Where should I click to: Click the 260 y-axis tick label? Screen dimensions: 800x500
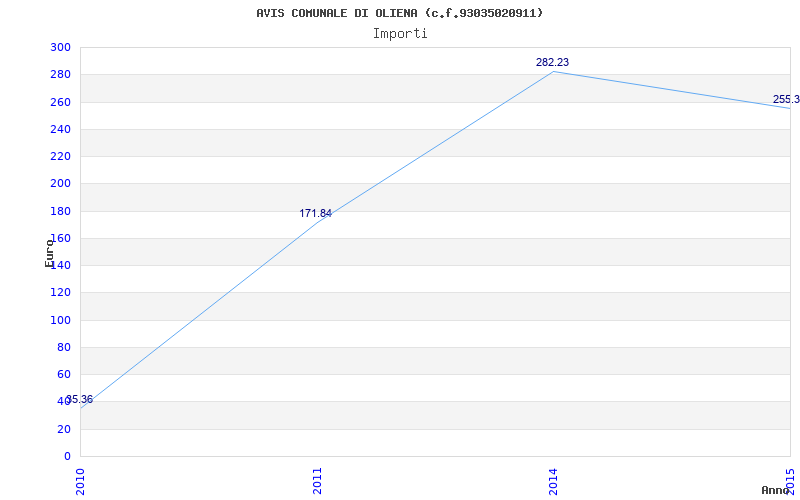point(60,102)
